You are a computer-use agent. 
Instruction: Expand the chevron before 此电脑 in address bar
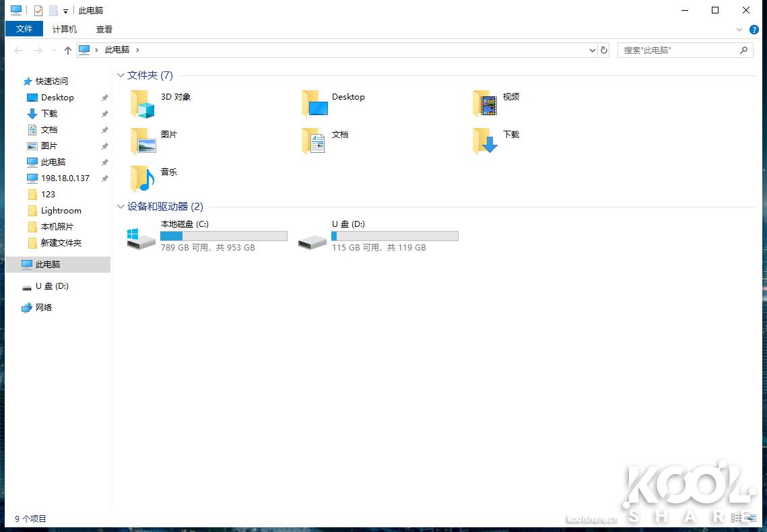[x=97, y=50]
